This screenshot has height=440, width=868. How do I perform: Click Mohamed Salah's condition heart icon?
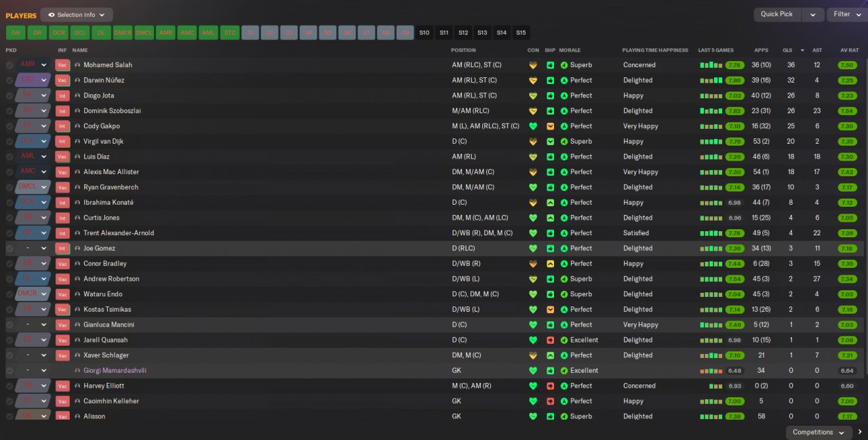point(533,65)
